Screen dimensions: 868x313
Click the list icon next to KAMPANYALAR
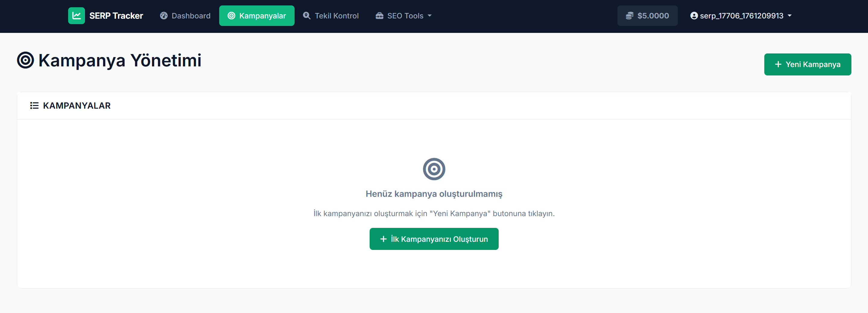point(34,106)
